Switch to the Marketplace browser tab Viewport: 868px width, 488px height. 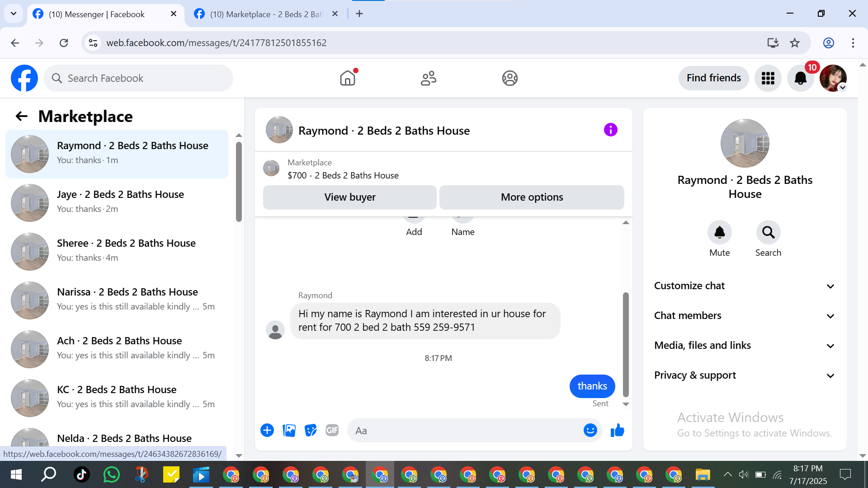267,14
